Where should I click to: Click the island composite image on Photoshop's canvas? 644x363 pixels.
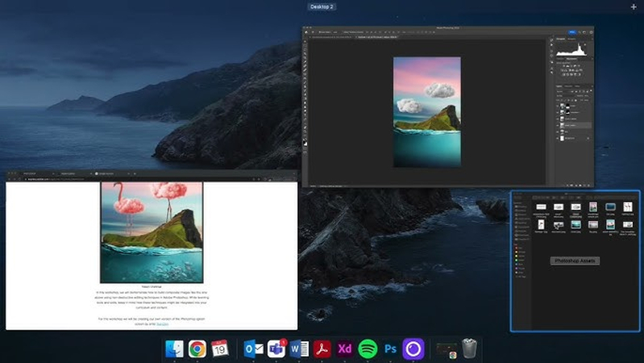427,112
